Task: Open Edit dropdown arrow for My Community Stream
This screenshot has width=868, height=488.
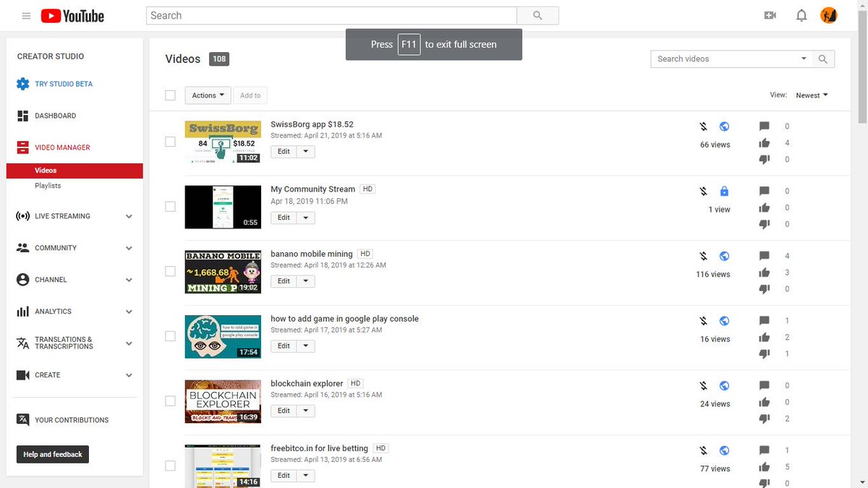Action: (x=306, y=217)
